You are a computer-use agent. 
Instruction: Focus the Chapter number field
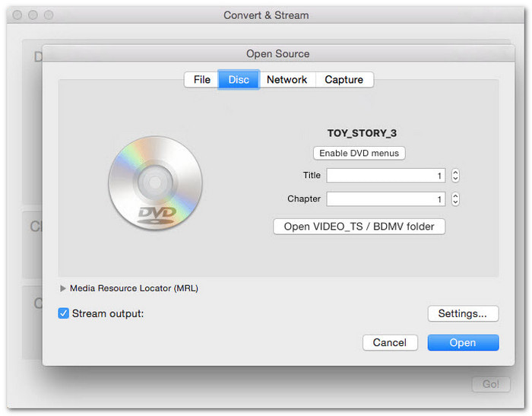(386, 199)
